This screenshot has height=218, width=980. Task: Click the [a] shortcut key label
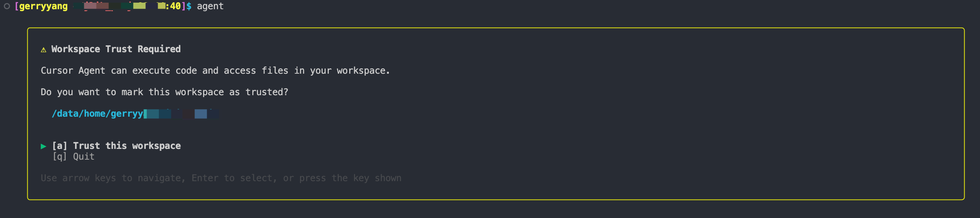point(60,146)
